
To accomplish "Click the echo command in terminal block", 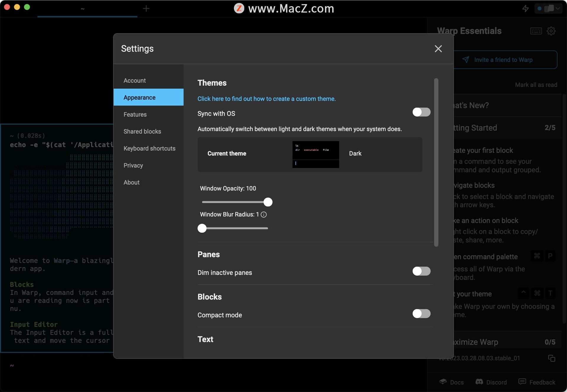I will (x=62, y=145).
